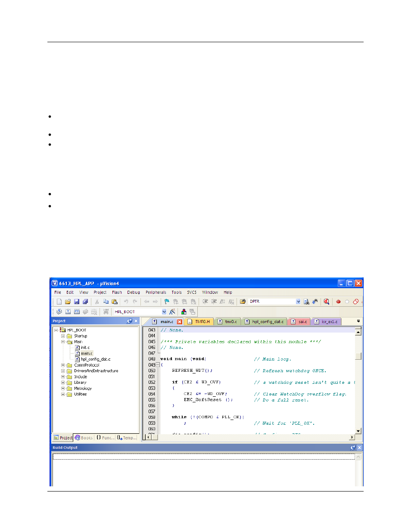Collapse the HPL_BOOT project root
The image size is (411, 532).
56,330
